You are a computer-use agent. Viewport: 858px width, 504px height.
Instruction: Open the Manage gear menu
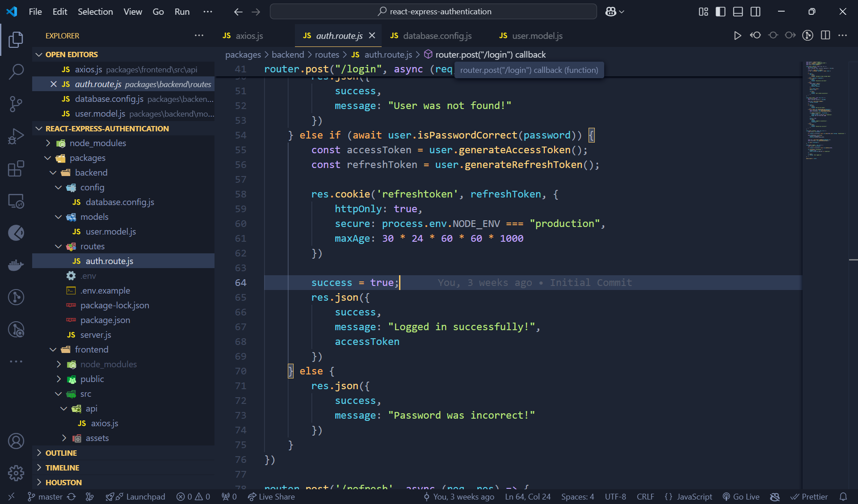point(16,473)
